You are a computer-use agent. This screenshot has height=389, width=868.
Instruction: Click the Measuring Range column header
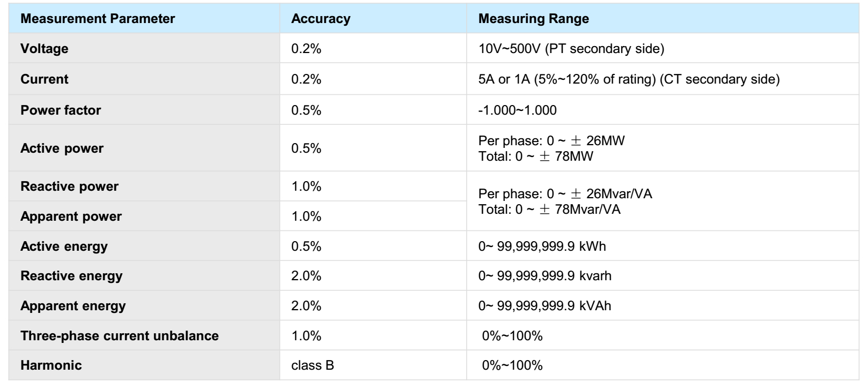pyautogui.click(x=533, y=19)
